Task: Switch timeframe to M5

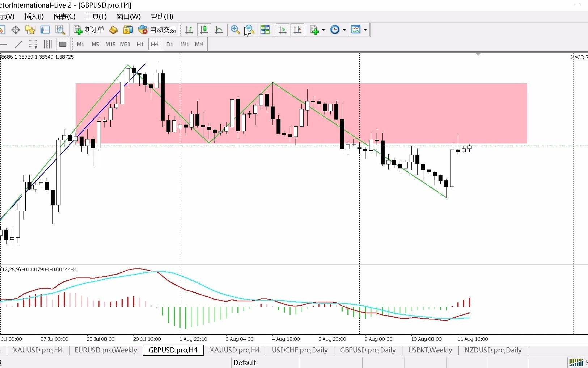Action: pyautogui.click(x=95, y=44)
